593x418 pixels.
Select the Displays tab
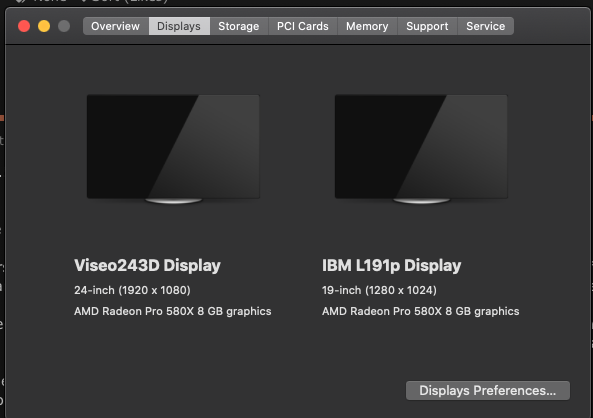pyautogui.click(x=179, y=26)
